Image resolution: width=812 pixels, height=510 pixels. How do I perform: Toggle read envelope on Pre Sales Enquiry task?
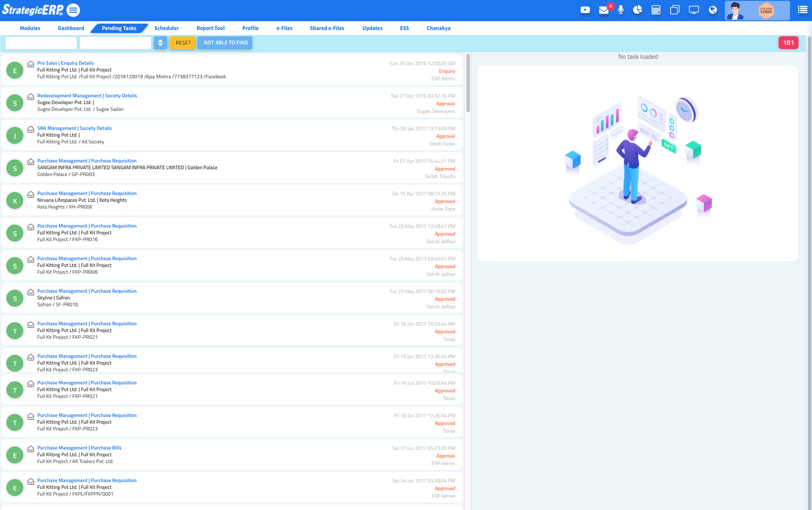[x=31, y=64]
